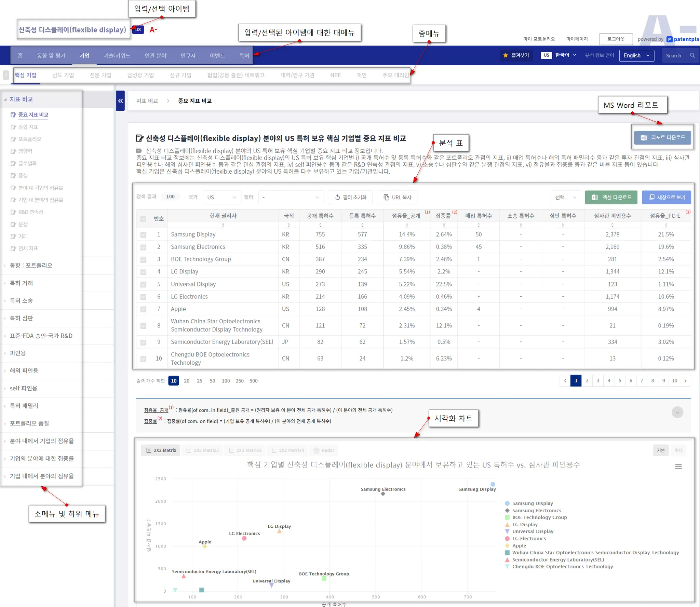Click the search magnifier icon
The width and height of the screenshot is (700, 607).
tap(692, 55)
